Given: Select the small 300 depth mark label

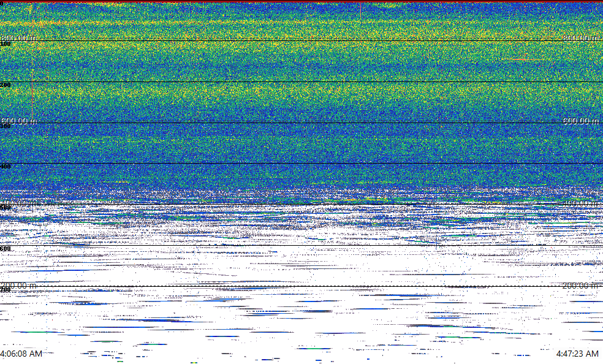Looking at the screenshot, I should coord(6,126).
